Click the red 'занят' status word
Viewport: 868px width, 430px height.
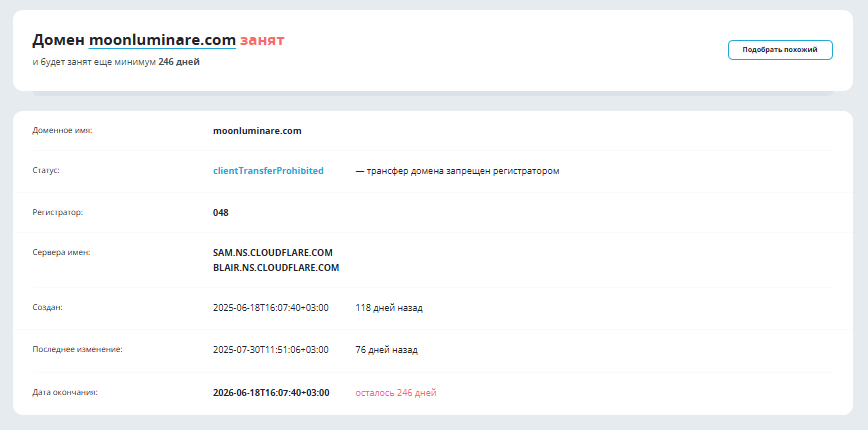(262, 40)
